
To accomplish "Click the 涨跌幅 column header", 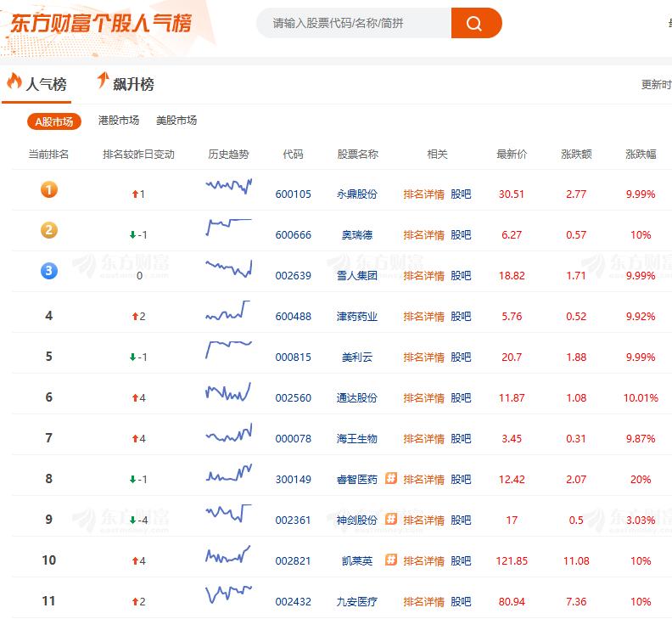I will (641, 155).
